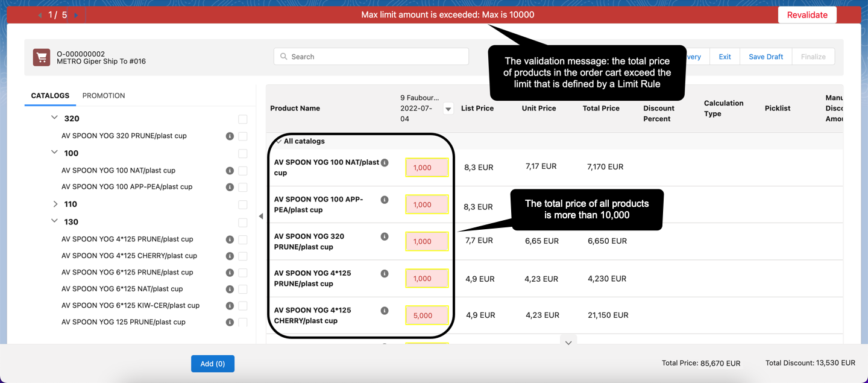
Task: Click the magnifier icon in the search bar
Action: tap(283, 56)
